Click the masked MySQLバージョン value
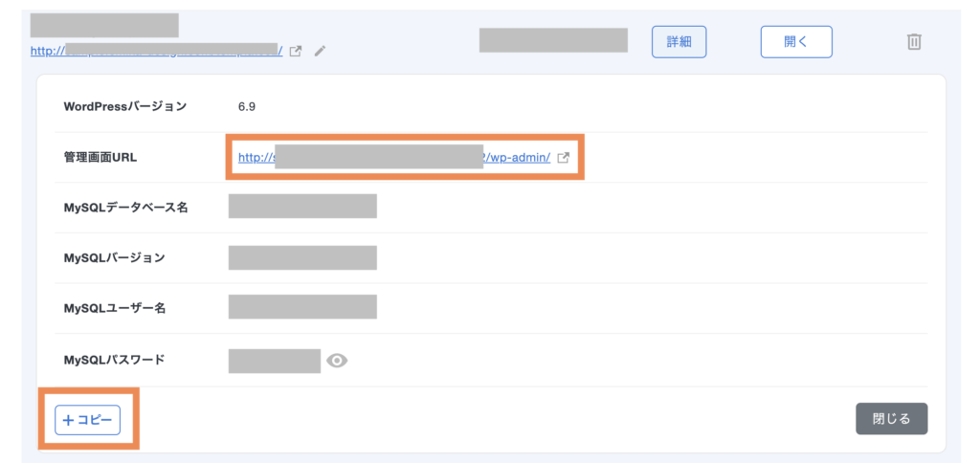The height and width of the screenshot is (463, 980). 302,257
